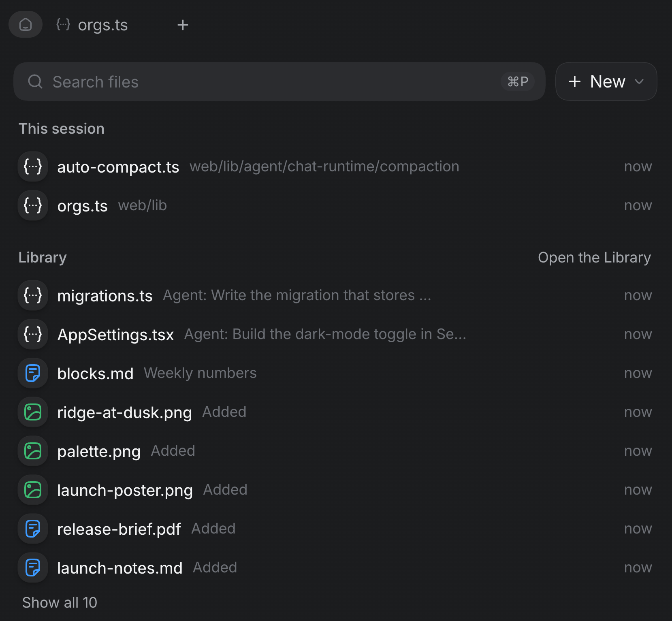Click the ⌘P shortcut badge
This screenshot has width=672, height=621.
click(x=518, y=81)
